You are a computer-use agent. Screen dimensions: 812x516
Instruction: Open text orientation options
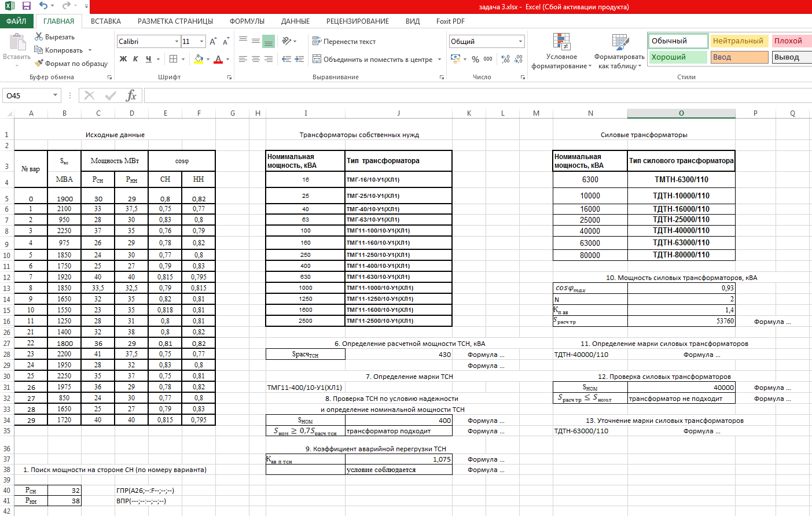pos(289,41)
